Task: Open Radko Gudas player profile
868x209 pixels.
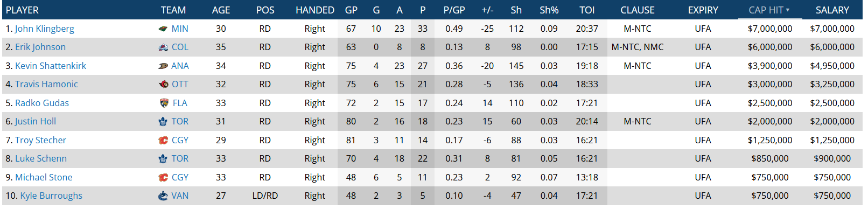Action: point(42,103)
